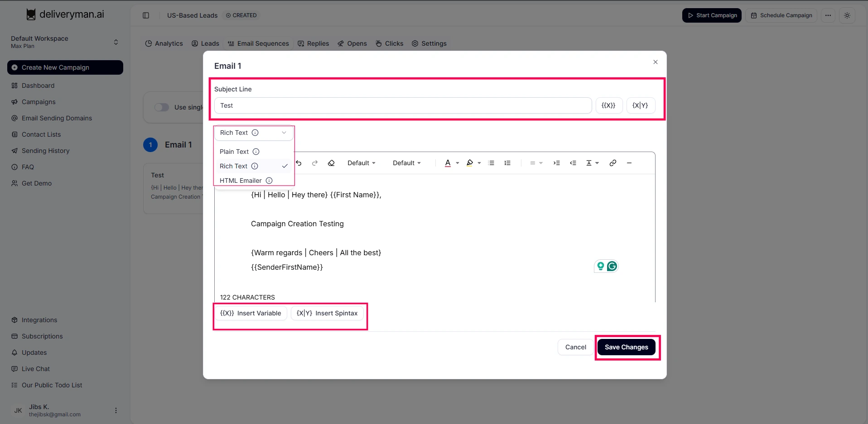Toggle the single sender switch
This screenshot has height=424, width=868.
[x=162, y=107]
